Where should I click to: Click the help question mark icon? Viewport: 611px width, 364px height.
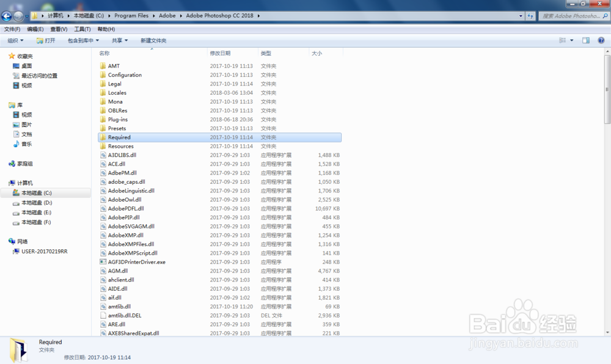pyautogui.click(x=601, y=40)
